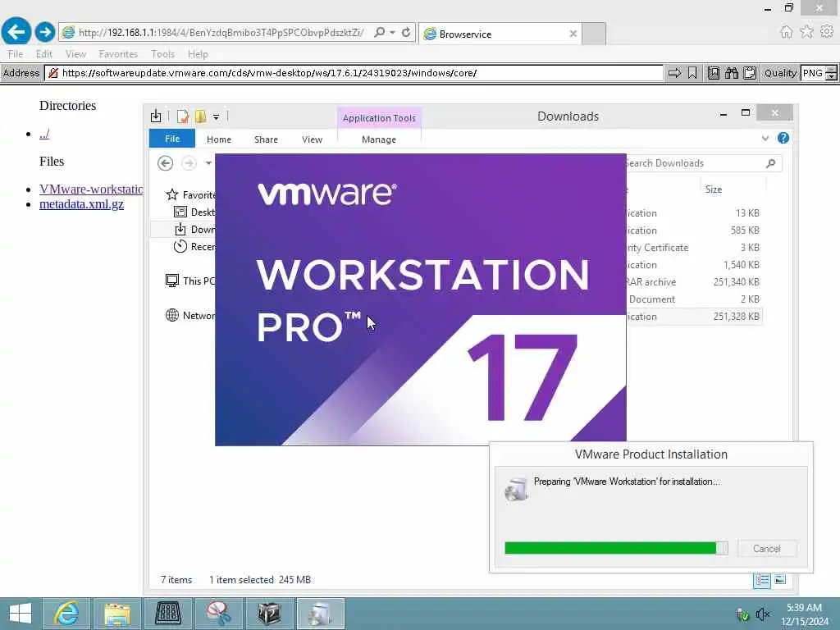Viewport: 840px width, 630px height.
Task: Click the binoculars find icon
Action: click(x=731, y=73)
